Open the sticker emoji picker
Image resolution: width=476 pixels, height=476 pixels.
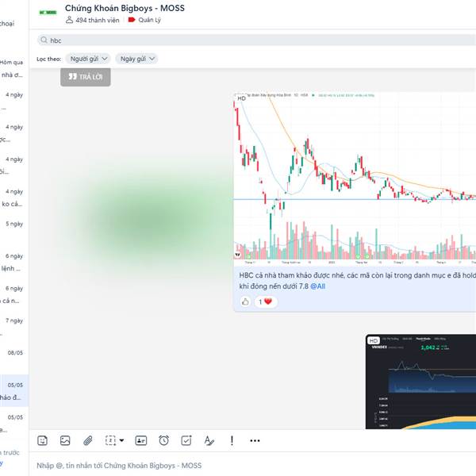(x=42, y=440)
